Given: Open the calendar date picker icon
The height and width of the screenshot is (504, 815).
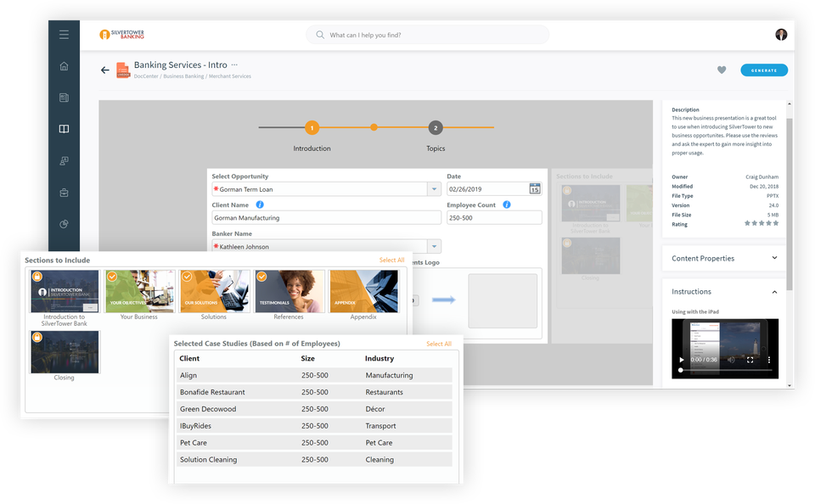Looking at the screenshot, I should point(535,189).
